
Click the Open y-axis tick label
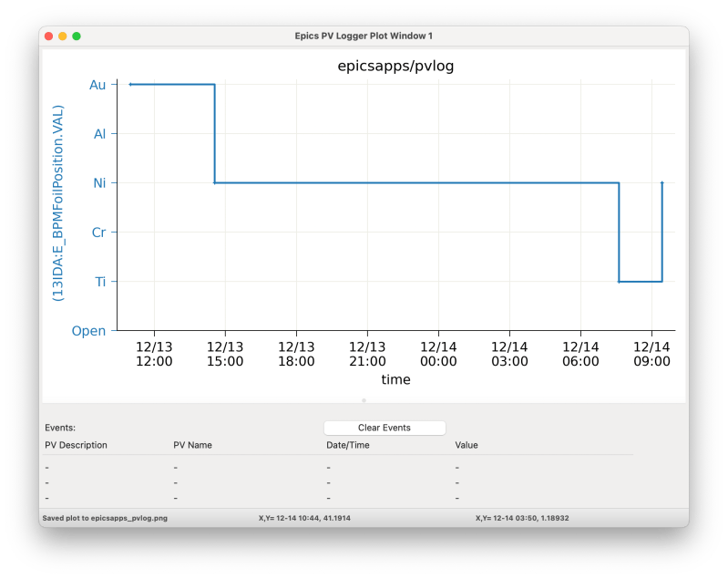pyautogui.click(x=88, y=331)
